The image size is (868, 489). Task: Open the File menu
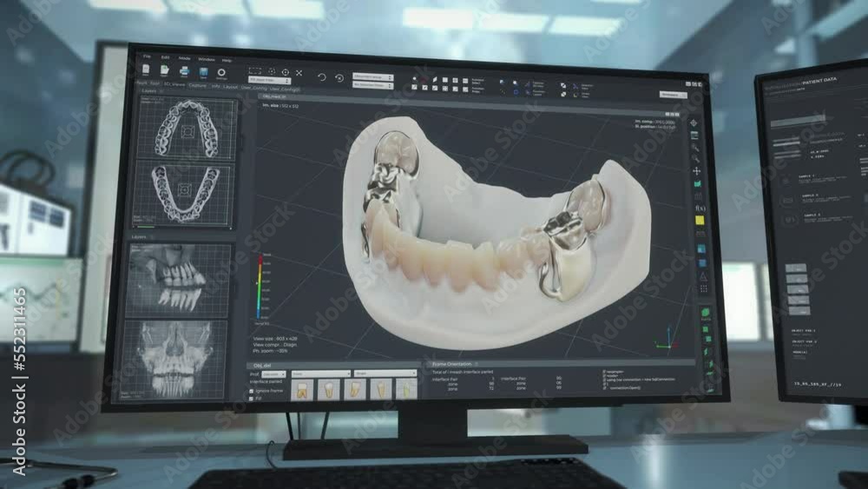tap(147, 56)
